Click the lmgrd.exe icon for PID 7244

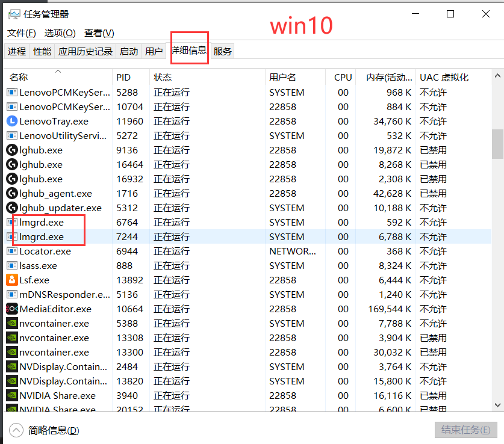point(12,236)
